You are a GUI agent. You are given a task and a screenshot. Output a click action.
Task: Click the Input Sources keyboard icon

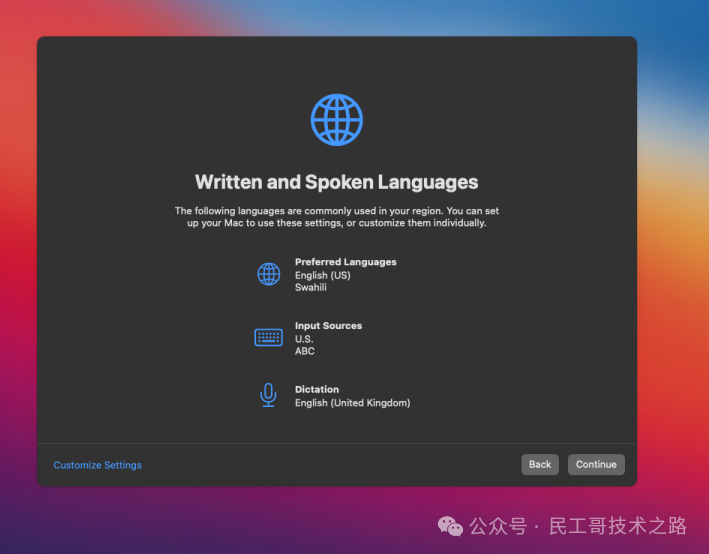[269, 337]
